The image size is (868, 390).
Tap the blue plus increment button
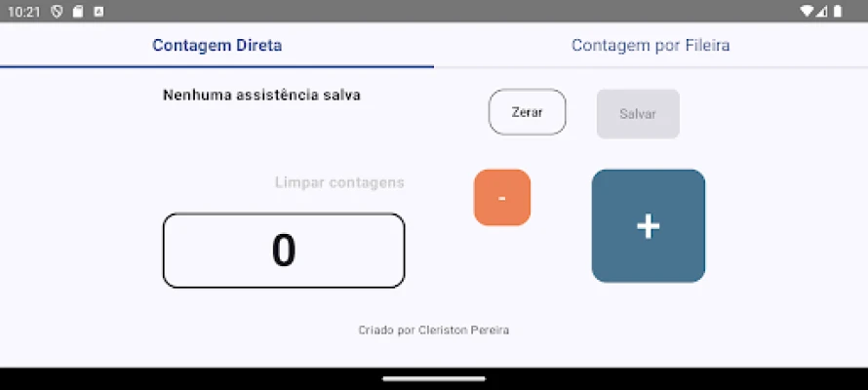[649, 225]
